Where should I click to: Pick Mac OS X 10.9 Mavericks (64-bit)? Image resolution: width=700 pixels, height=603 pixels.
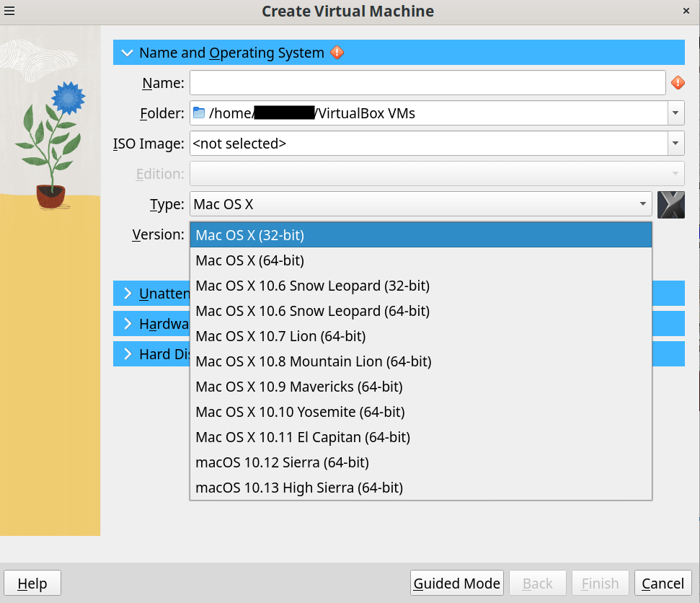(420, 387)
